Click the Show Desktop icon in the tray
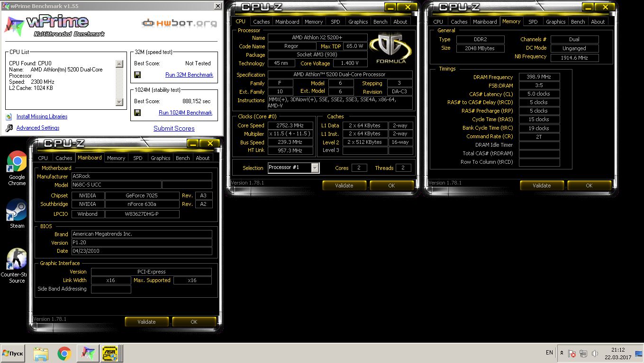The height and width of the screenshot is (363, 644). [x=639, y=354]
